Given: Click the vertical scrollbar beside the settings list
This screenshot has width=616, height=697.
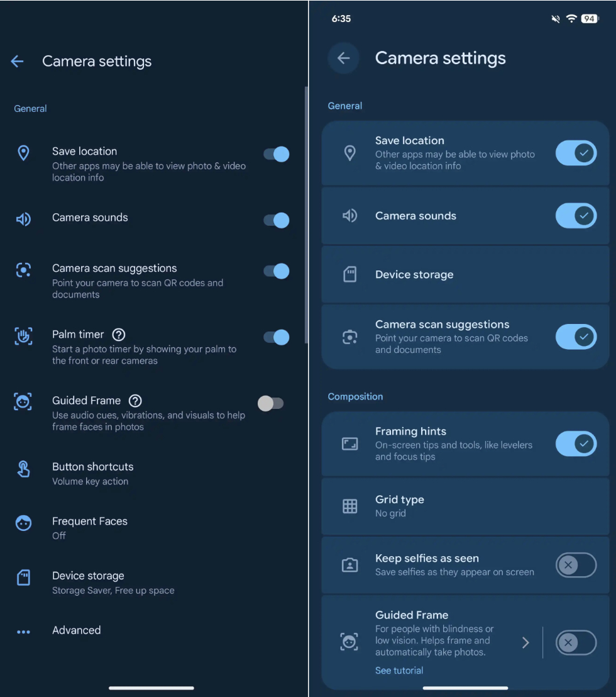Looking at the screenshot, I should pos(306,214).
